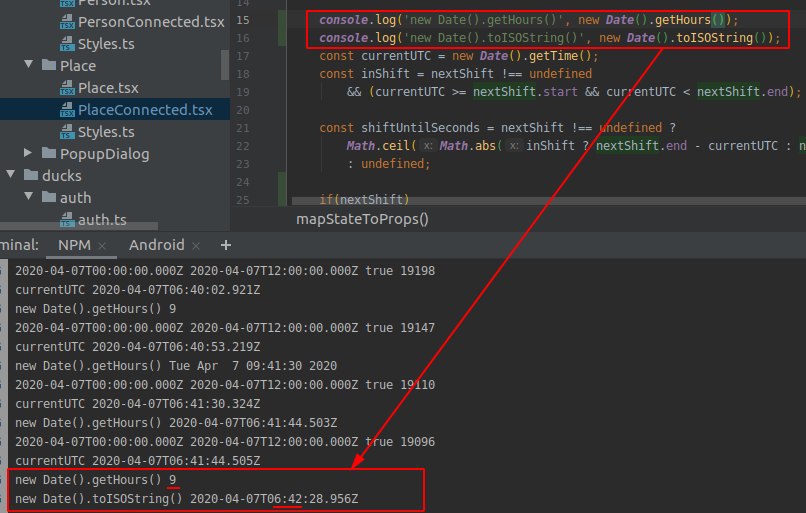Click the PlaceConnected.tsx file icon
The height and width of the screenshot is (513, 806).
click(67, 110)
